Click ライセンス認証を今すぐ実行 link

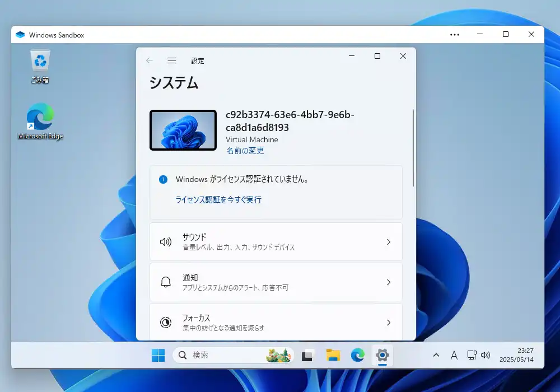[218, 199]
